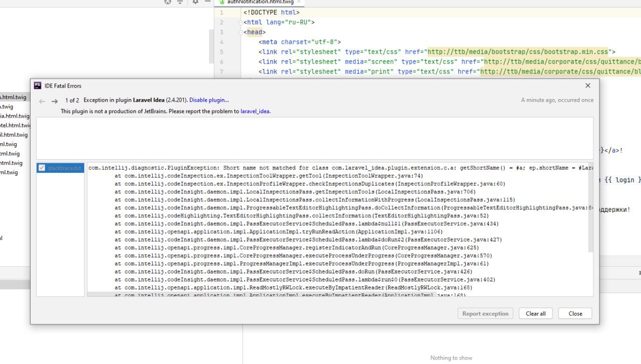Viewport: 641px width, 364px height.
Task: Go to the previous error with back arrow
Action: coord(42,101)
